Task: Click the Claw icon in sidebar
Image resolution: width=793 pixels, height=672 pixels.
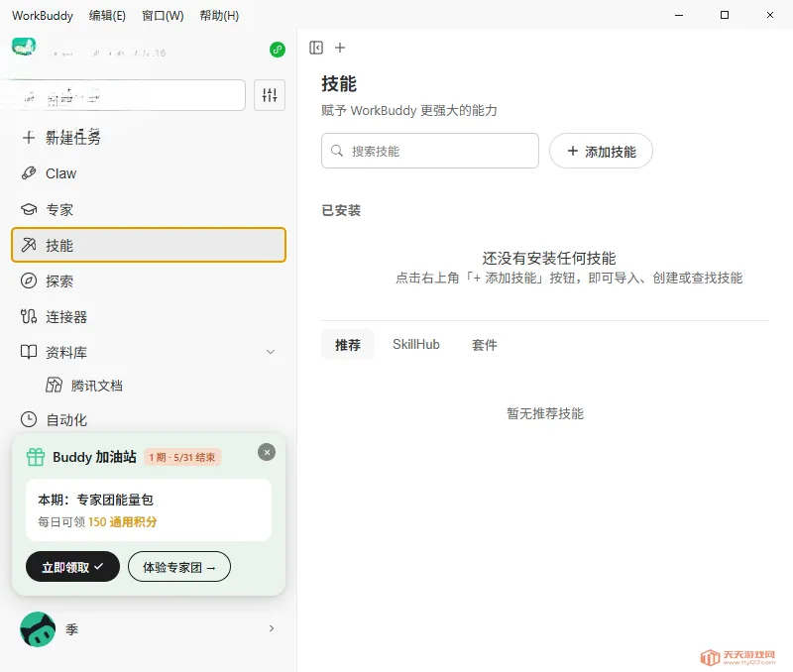Action: [x=29, y=173]
